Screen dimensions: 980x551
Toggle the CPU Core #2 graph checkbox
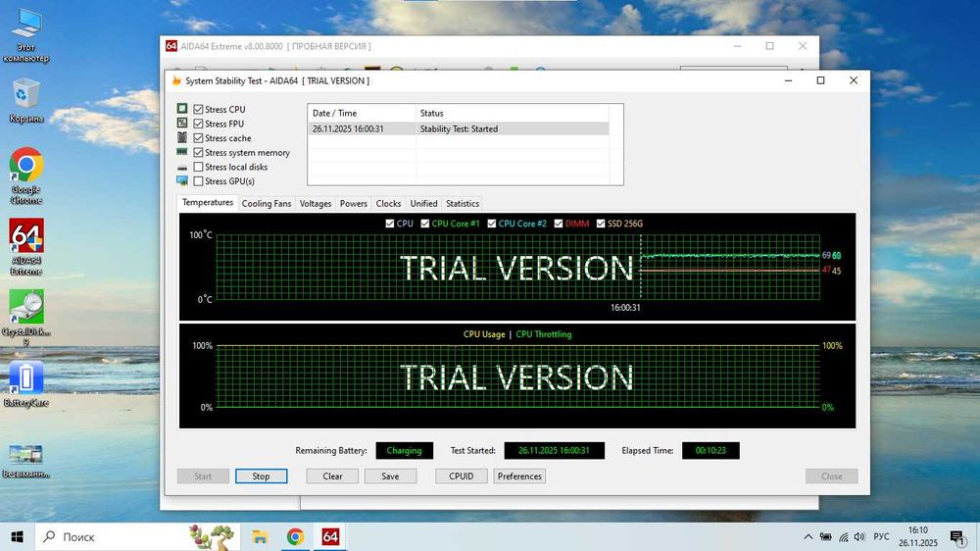click(492, 224)
